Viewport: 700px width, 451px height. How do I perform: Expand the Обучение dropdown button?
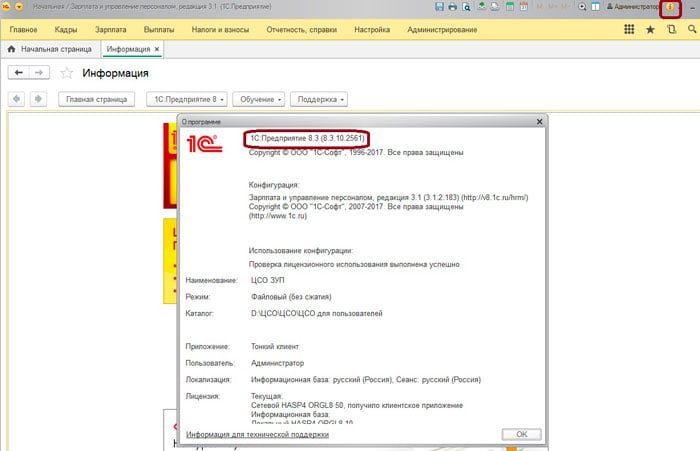pyautogui.click(x=259, y=100)
